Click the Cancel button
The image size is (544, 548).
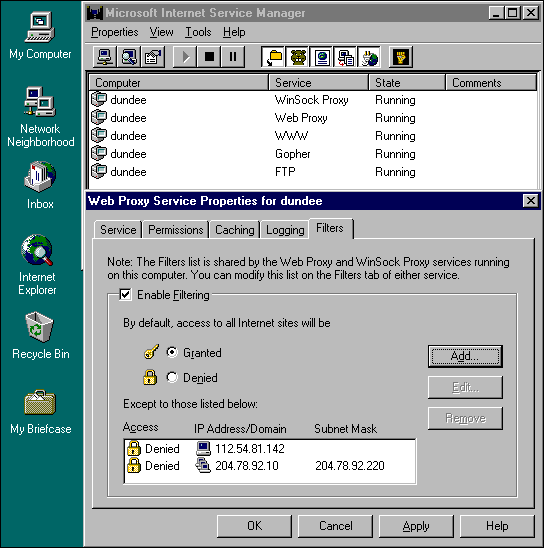click(x=335, y=526)
